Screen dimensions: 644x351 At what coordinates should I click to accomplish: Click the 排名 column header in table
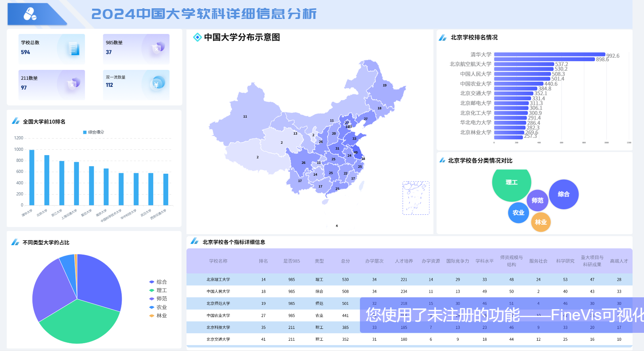pos(263,261)
